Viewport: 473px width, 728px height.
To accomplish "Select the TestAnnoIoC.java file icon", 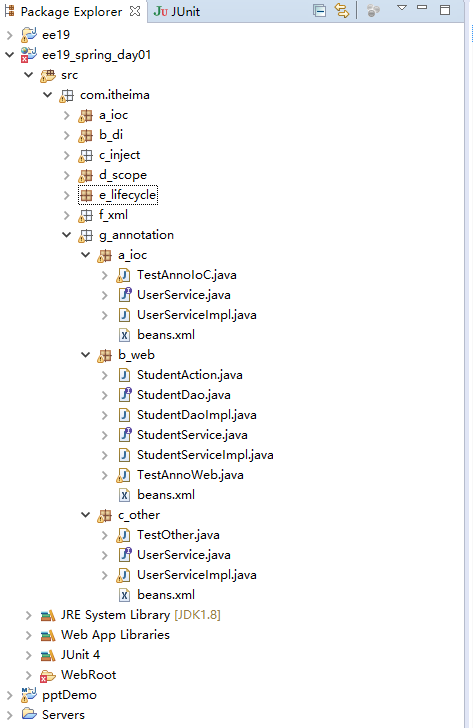I will pos(123,275).
